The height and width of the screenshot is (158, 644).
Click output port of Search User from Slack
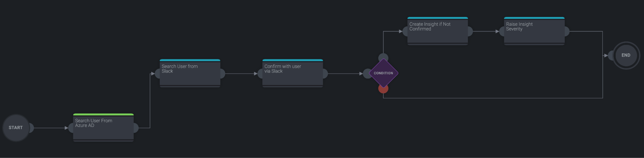(x=223, y=74)
